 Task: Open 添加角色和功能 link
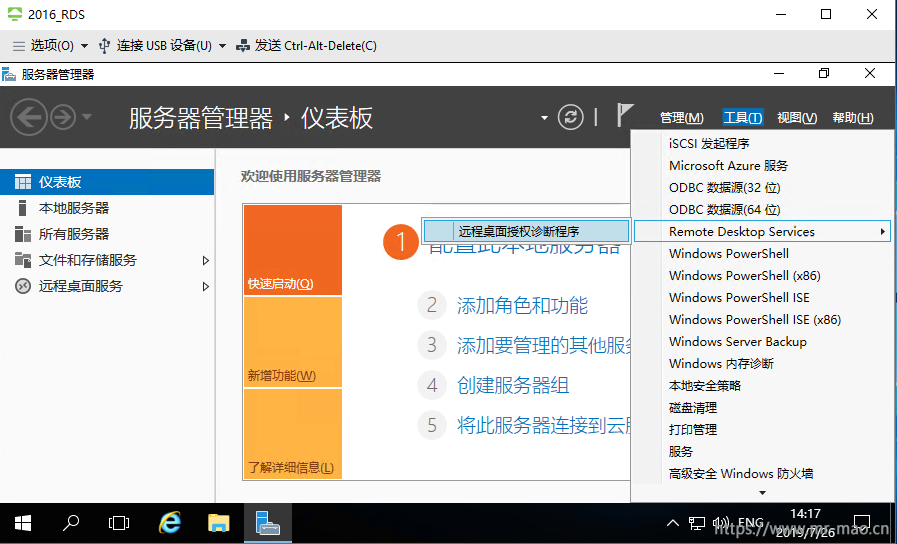coord(522,305)
